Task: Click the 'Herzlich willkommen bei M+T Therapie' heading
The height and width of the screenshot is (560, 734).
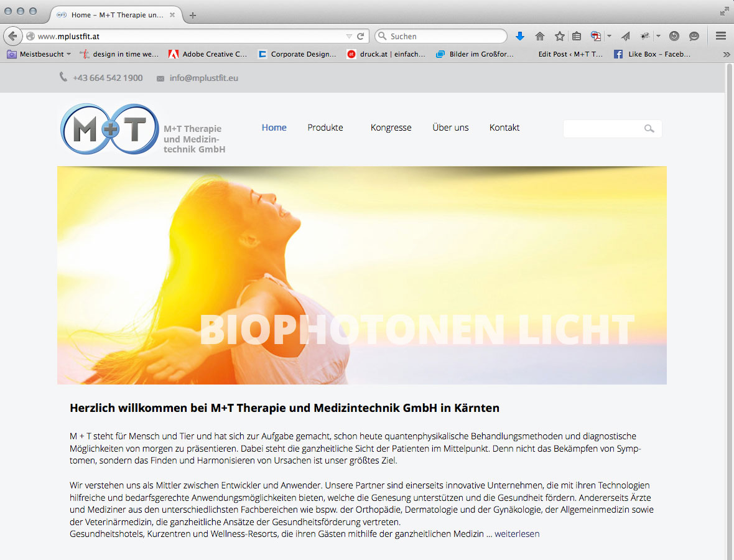Action: point(285,408)
